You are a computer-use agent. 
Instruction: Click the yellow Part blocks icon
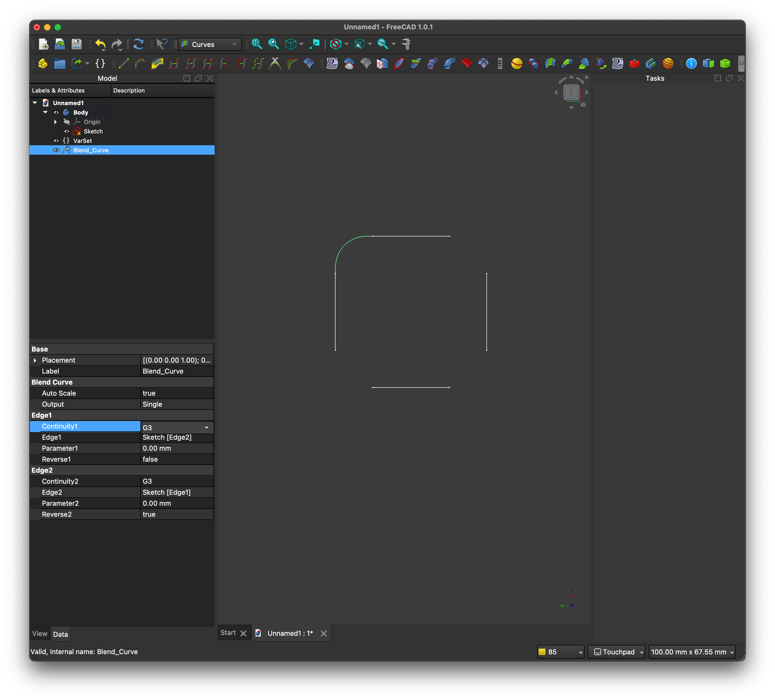click(43, 63)
